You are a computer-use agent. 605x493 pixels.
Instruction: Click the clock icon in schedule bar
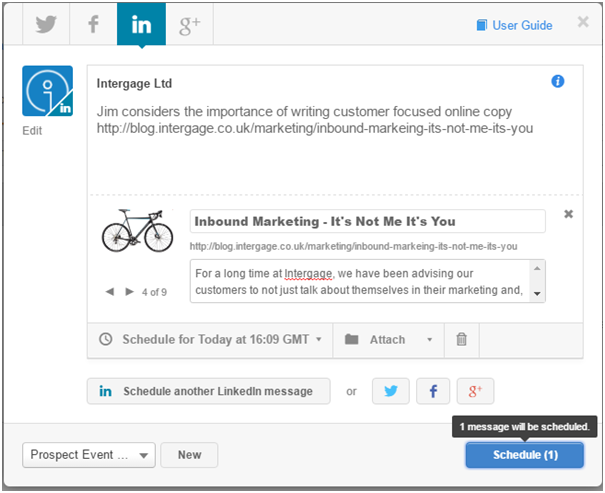click(106, 339)
